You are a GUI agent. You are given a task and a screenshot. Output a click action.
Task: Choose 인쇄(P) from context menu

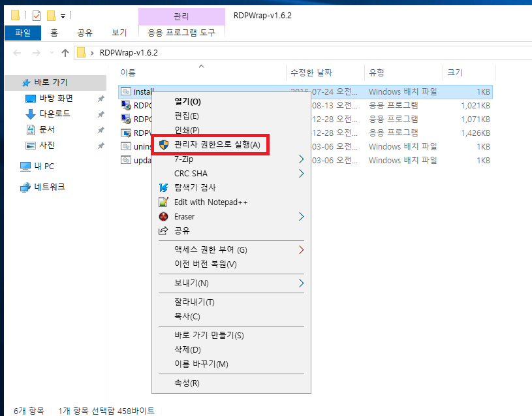[x=187, y=131]
